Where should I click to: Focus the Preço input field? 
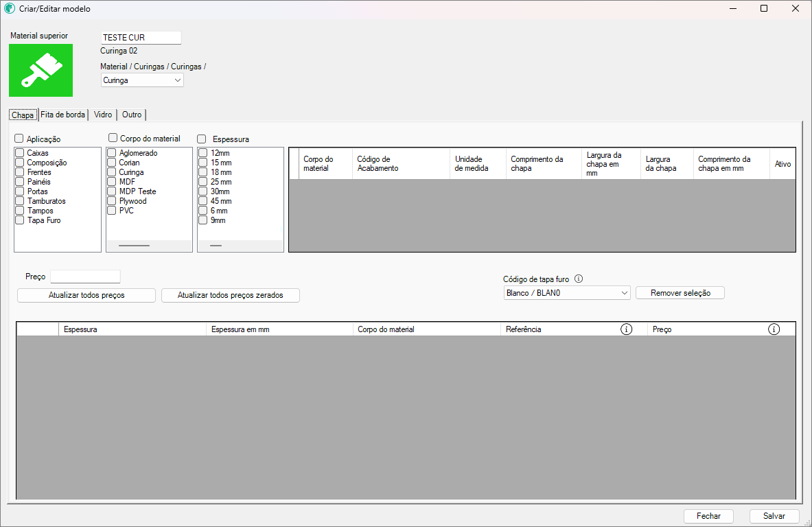point(85,277)
